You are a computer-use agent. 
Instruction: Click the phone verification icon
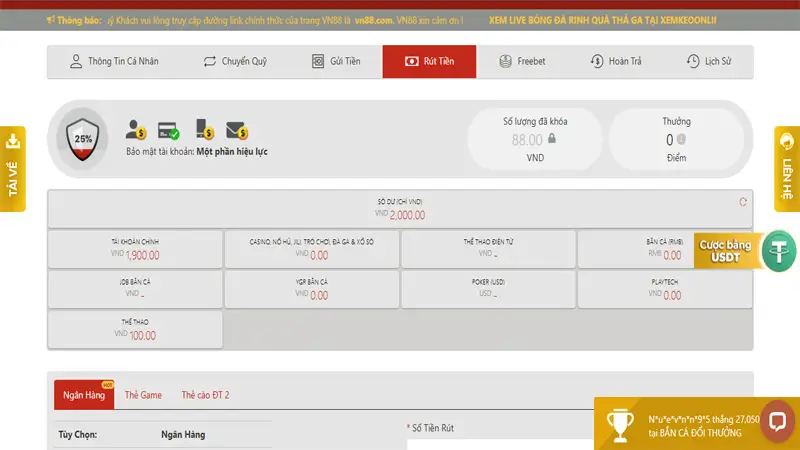click(x=204, y=129)
